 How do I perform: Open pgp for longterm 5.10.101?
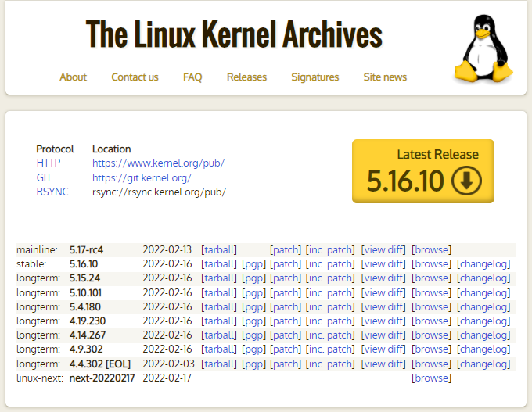(253, 292)
